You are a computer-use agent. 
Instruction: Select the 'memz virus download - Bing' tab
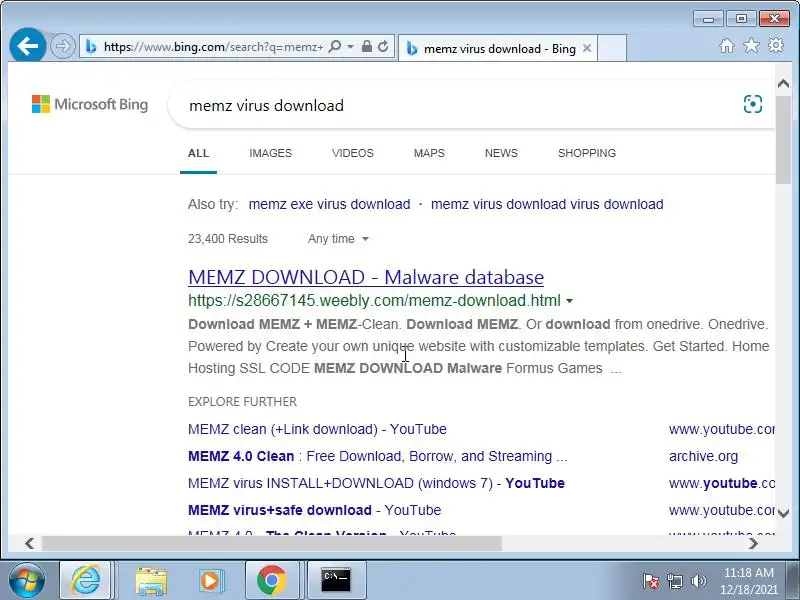click(498, 48)
